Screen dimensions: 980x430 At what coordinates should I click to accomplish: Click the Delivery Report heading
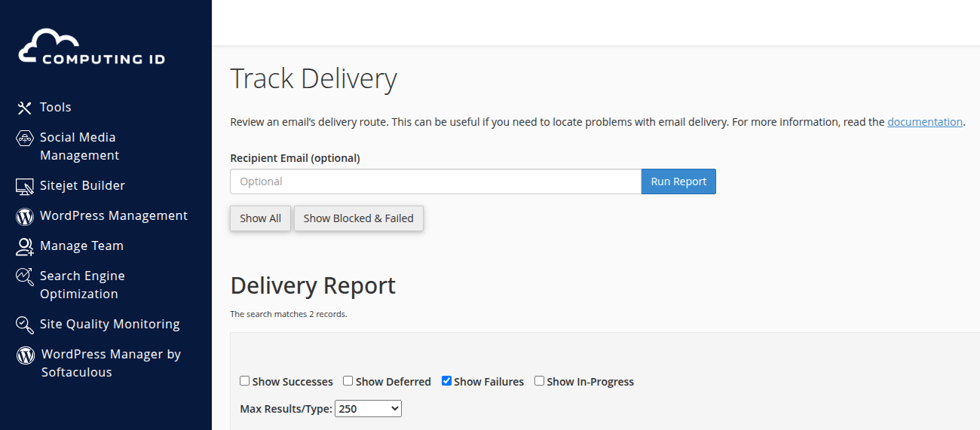point(313,286)
